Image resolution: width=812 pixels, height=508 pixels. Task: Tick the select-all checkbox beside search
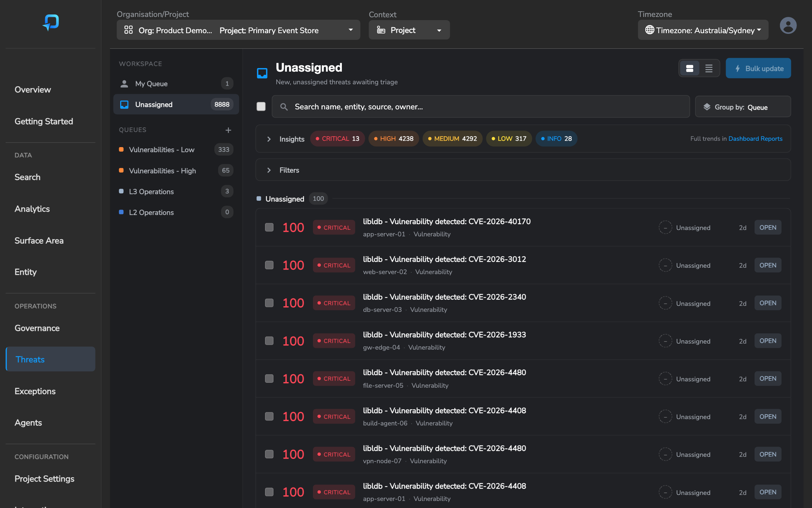click(261, 107)
